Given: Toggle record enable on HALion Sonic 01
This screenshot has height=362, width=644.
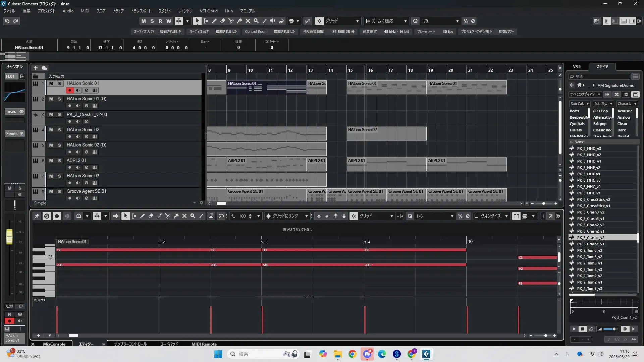Looking at the screenshot, I should (69, 90).
